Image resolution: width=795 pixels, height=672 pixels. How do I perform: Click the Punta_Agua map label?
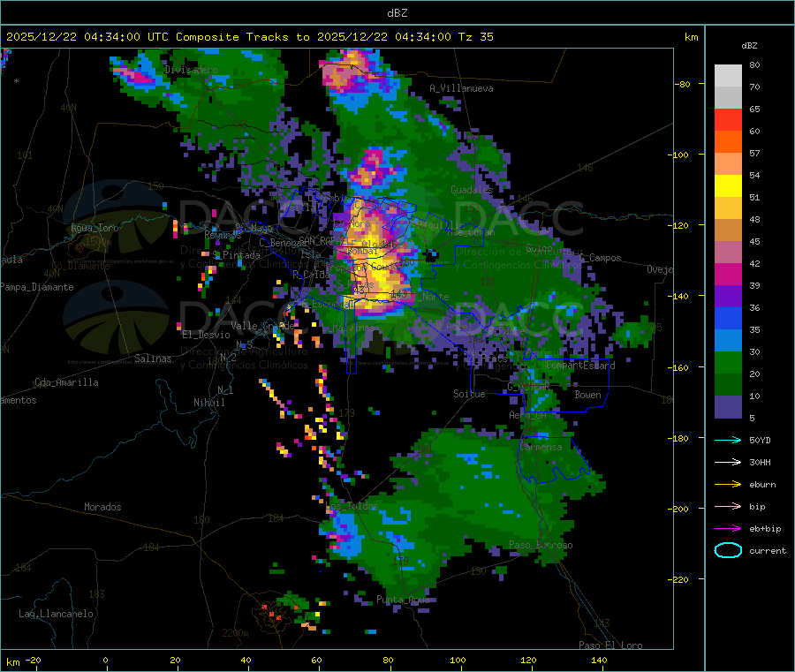pyautogui.click(x=403, y=600)
